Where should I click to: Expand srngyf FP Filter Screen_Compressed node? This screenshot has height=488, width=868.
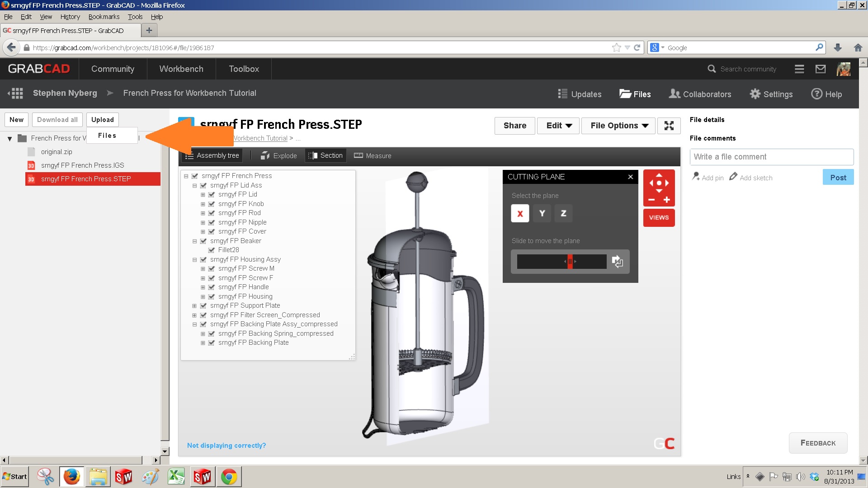pos(194,315)
